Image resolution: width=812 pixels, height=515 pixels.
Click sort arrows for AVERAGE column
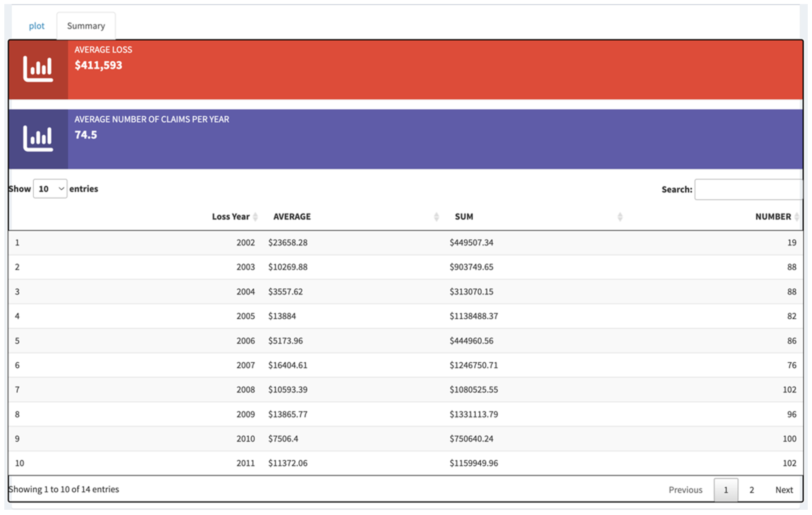[x=436, y=217]
